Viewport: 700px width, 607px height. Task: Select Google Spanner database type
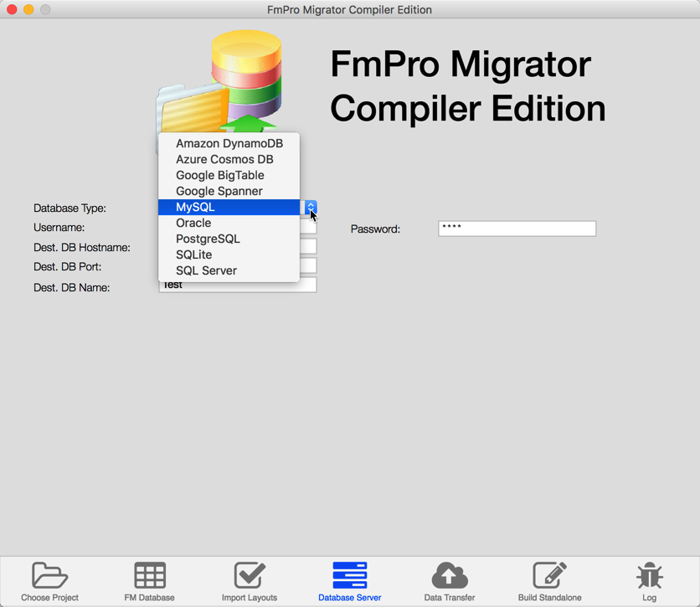(x=229, y=191)
